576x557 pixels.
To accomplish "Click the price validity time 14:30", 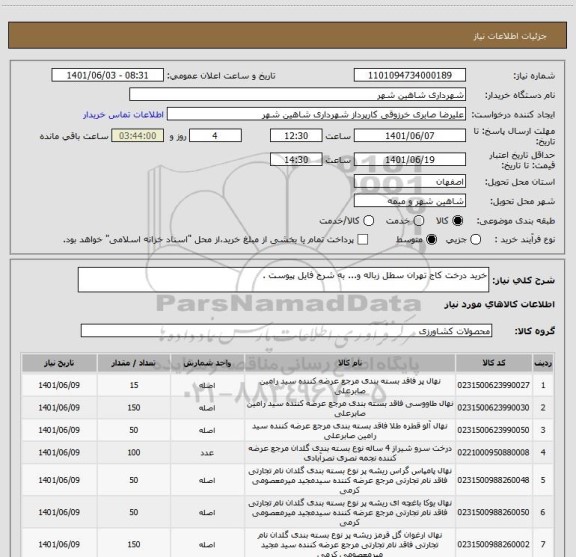I will tap(296, 159).
